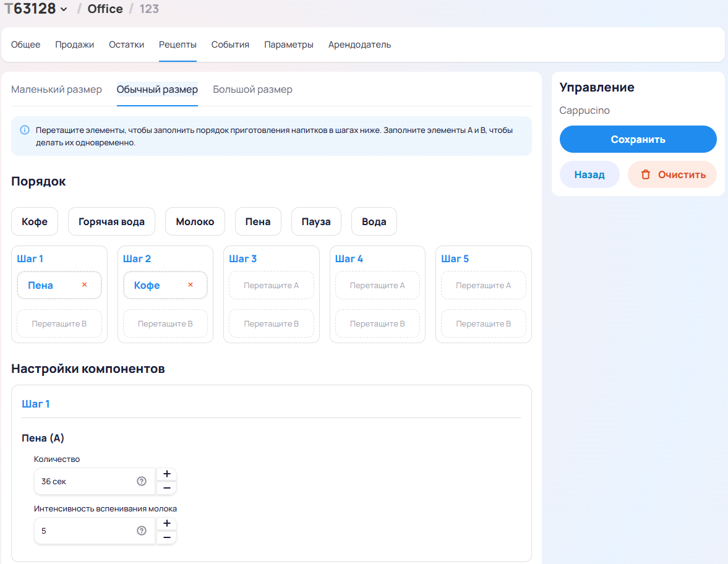728x564 pixels.
Task: Click help icon in Интенсивность вспенивания field
Action: (x=142, y=531)
